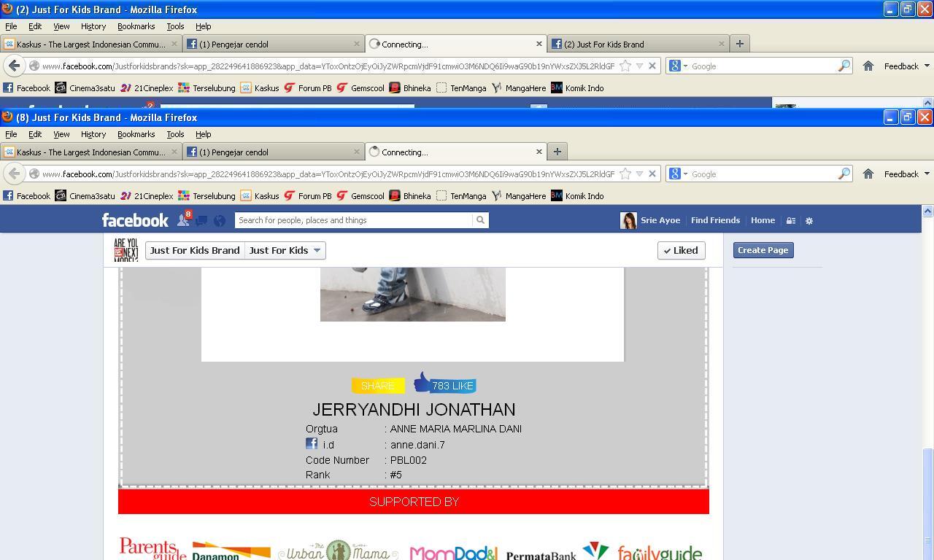Open account settings gear icon in header
The height and width of the screenshot is (560, 934).
[808, 220]
